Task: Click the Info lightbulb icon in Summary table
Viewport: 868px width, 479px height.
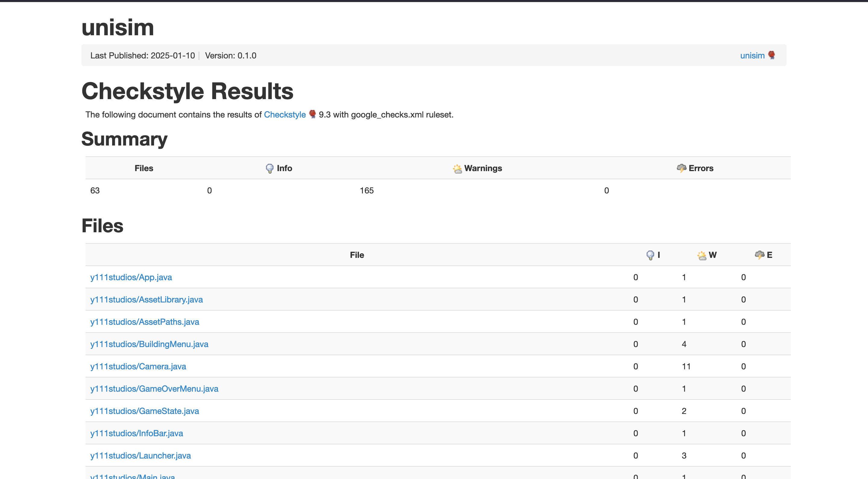Action: tap(269, 168)
